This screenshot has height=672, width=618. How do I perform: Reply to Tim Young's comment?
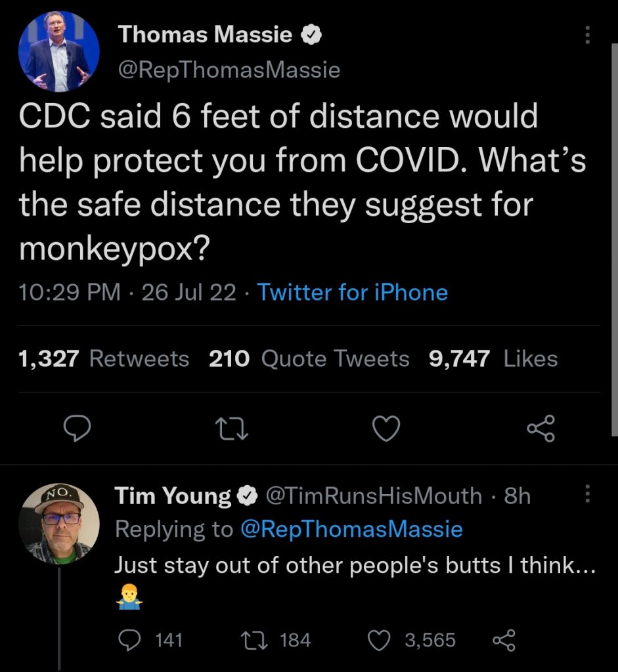point(132,640)
